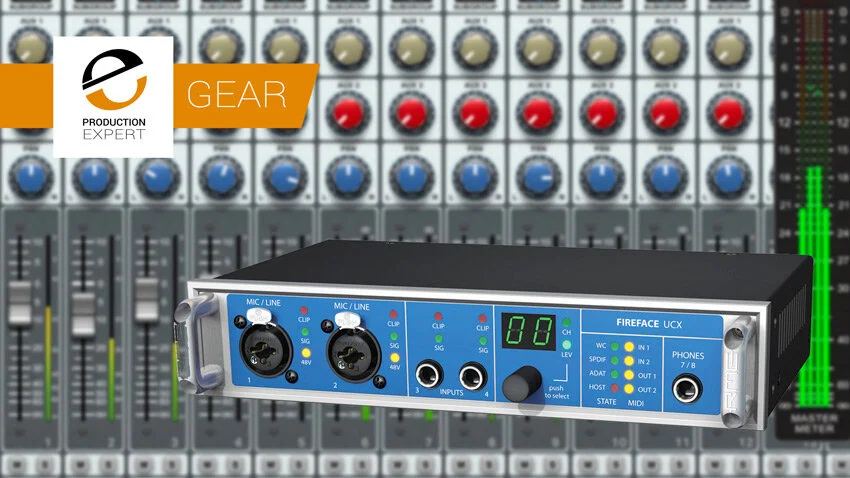Click the LEV indicator LED
The height and width of the screenshot is (478, 850).
coord(566,345)
